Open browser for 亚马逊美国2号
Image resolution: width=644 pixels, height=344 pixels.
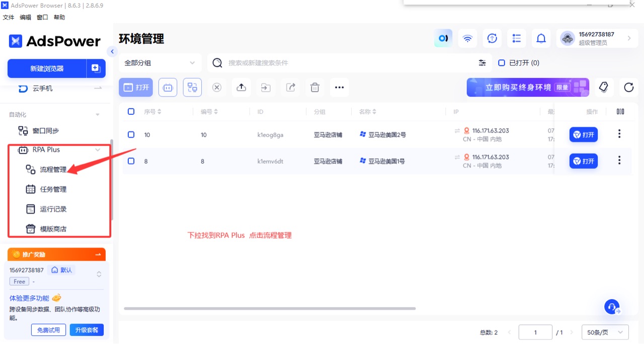tap(584, 134)
